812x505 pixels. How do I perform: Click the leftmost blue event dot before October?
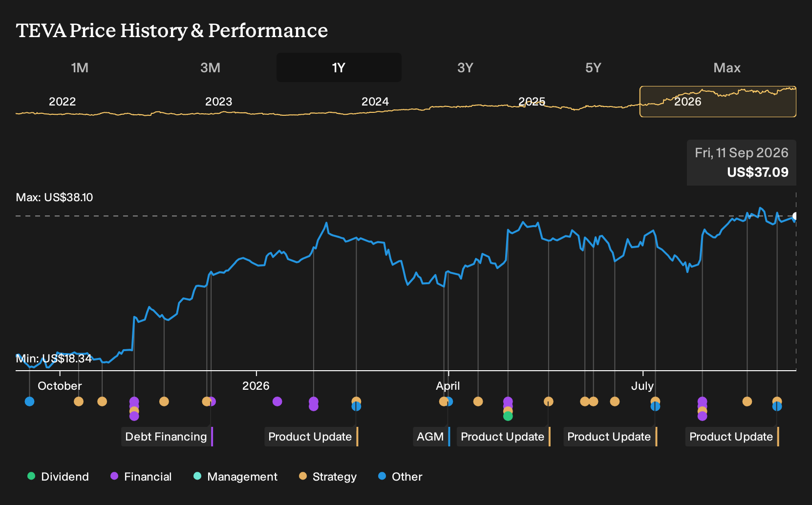coord(29,401)
